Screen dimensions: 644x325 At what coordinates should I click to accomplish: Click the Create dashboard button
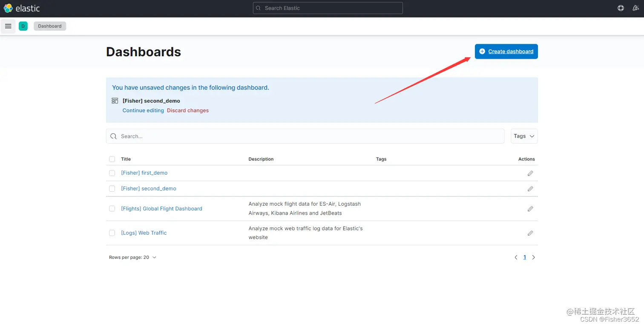click(x=506, y=52)
